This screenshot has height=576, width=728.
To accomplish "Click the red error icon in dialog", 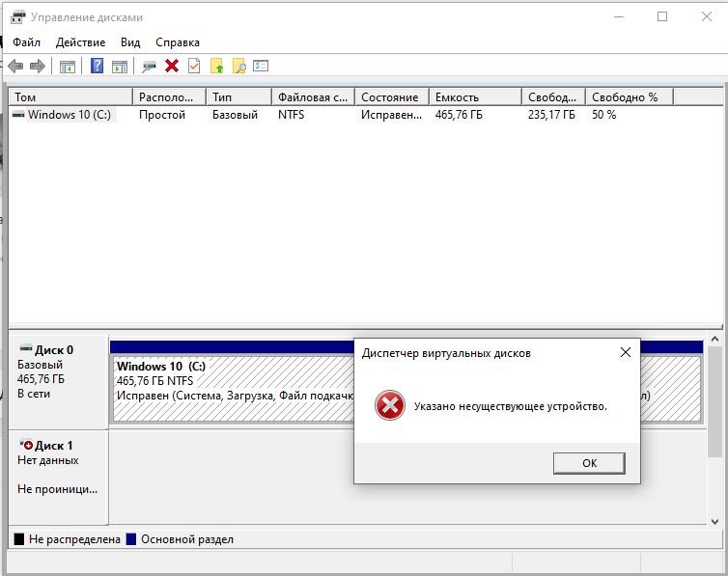I will tap(389, 405).
